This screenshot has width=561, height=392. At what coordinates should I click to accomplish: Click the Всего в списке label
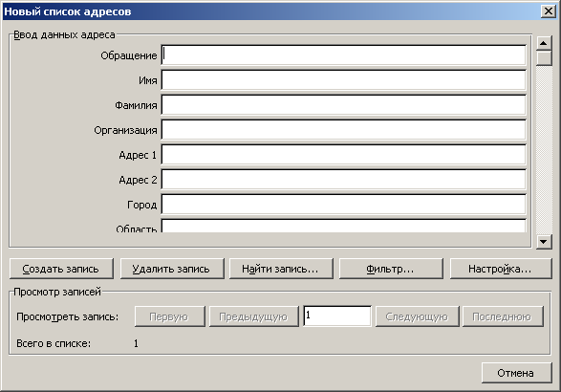click(x=54, y=343)
